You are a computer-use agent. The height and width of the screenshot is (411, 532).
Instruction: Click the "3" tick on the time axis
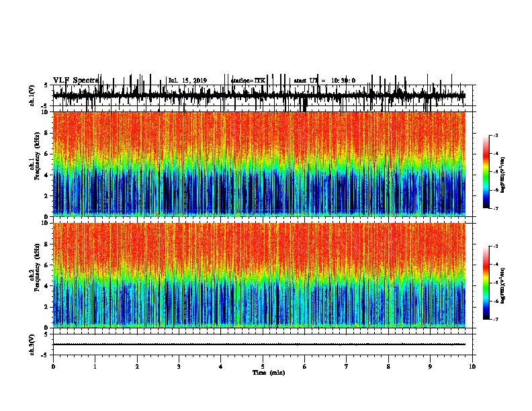(x=179, y=367)
